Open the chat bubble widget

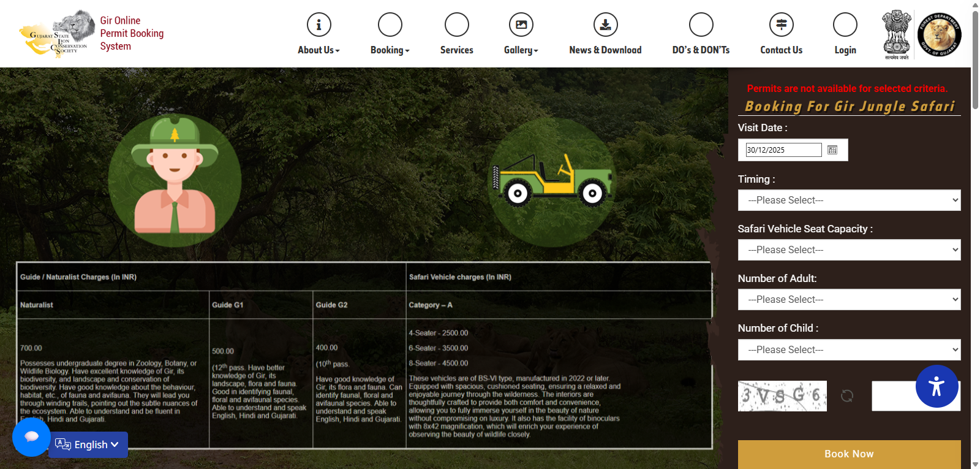point(31,437)
